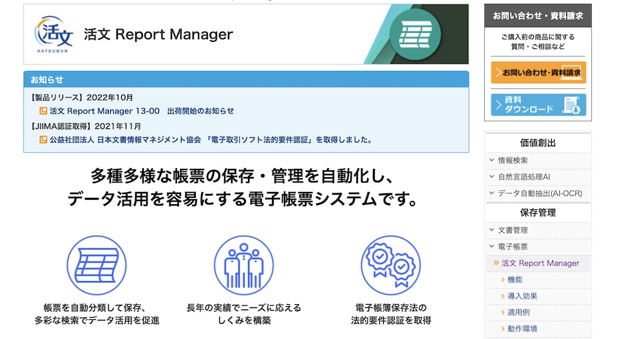Click the 長年の実績でニーズに応える caption
This screenshot has height=339, width=644.
[x=244, y=315]
